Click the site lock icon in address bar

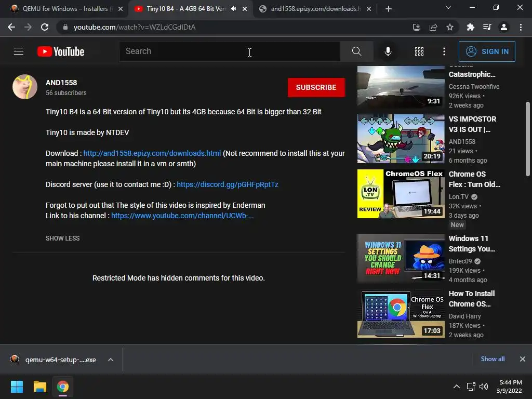[x=65, y=27]
